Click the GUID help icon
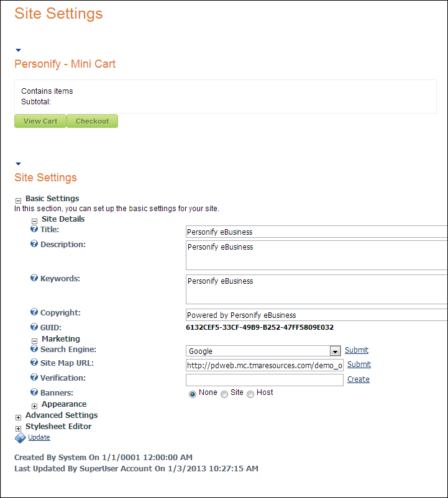This screenshot has height=498, width=448. pyautogui.click(x=34, y=327)
